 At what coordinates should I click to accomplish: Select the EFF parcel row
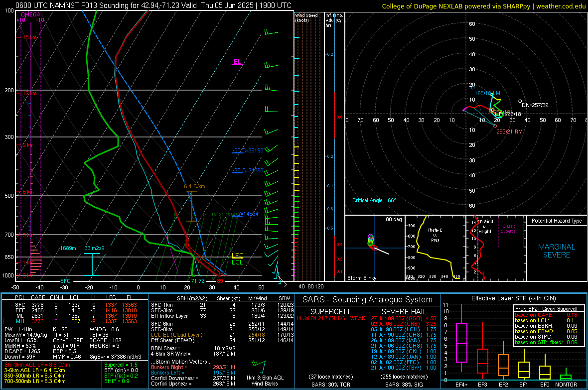coord(76,310)
